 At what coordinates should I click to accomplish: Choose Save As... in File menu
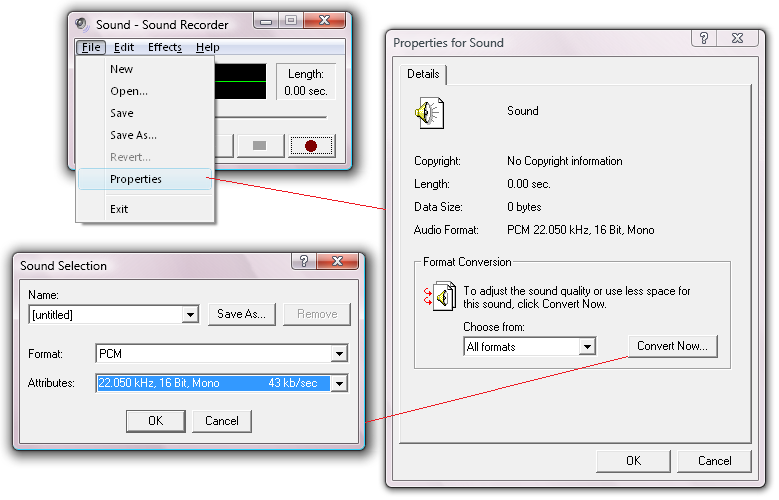click(133, 135)
